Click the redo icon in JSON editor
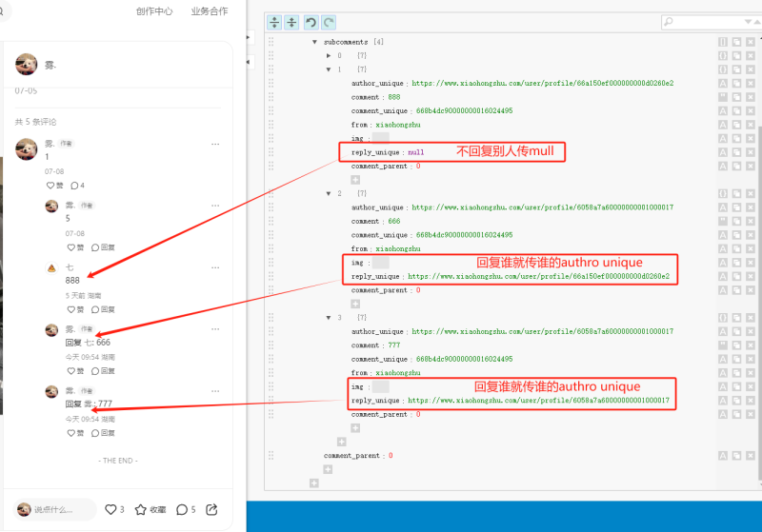The width and height of the screenshot is (762, 532). coord(329,22)
